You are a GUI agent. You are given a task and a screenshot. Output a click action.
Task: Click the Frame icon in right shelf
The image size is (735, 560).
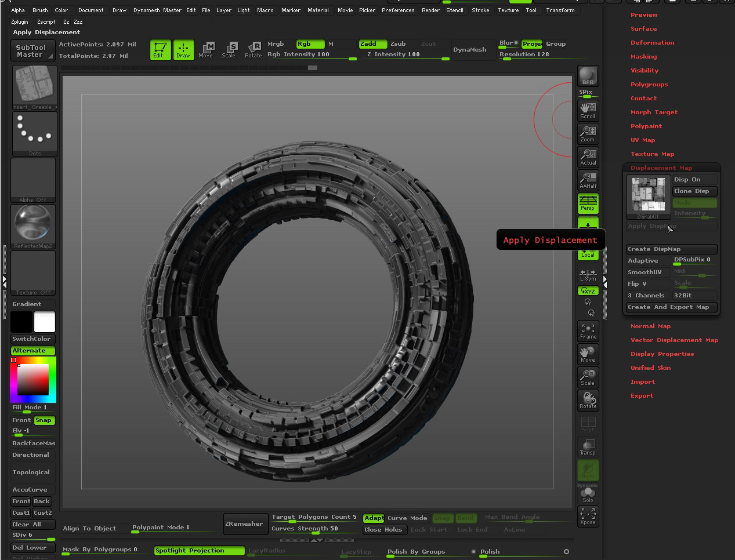588,331
